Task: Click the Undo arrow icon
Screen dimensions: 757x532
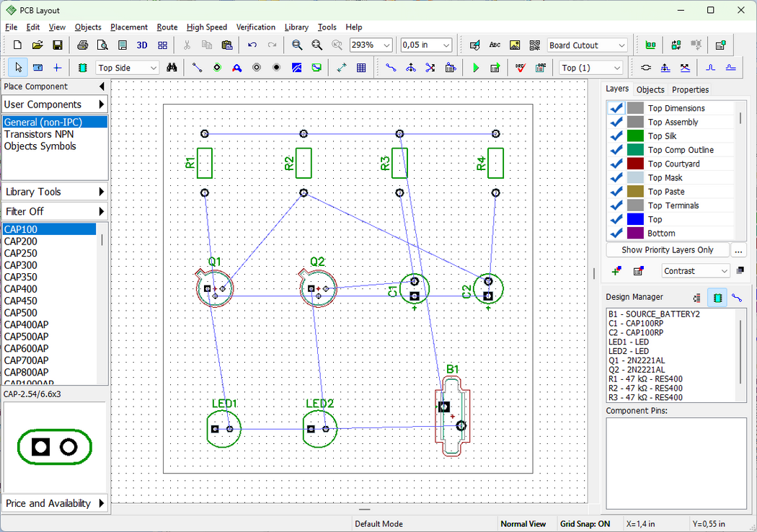Action: tap(252, 45)
